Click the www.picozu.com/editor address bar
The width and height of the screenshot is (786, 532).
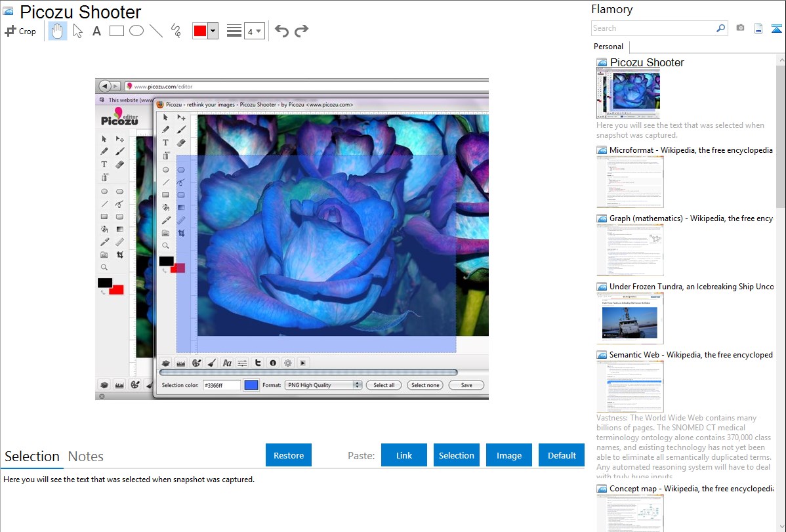click(x=306, y=86)
